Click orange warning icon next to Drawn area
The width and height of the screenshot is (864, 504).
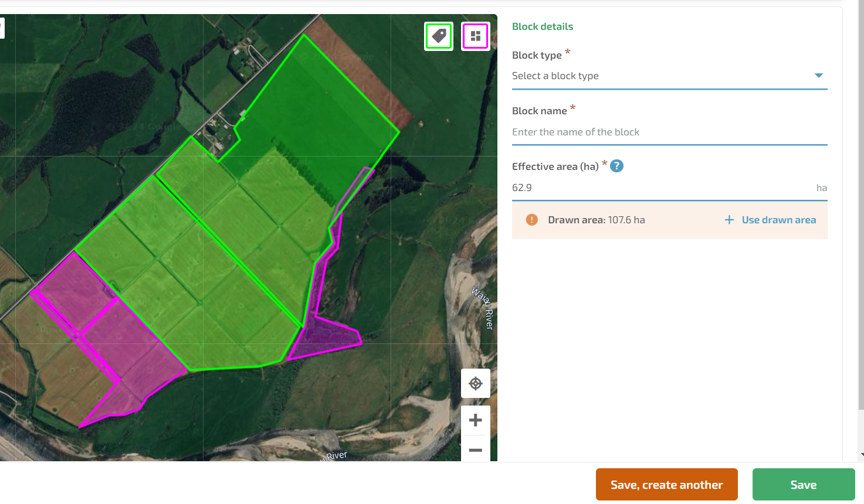(531, 220)
